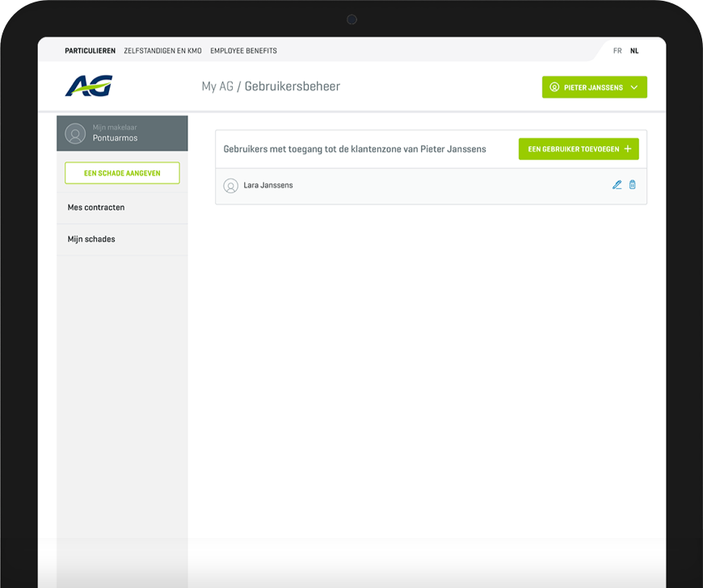The width and height of the screenshot is (703, 588).
Task: Select Mijn schades in the sidebar
Action: click(91, 239)
